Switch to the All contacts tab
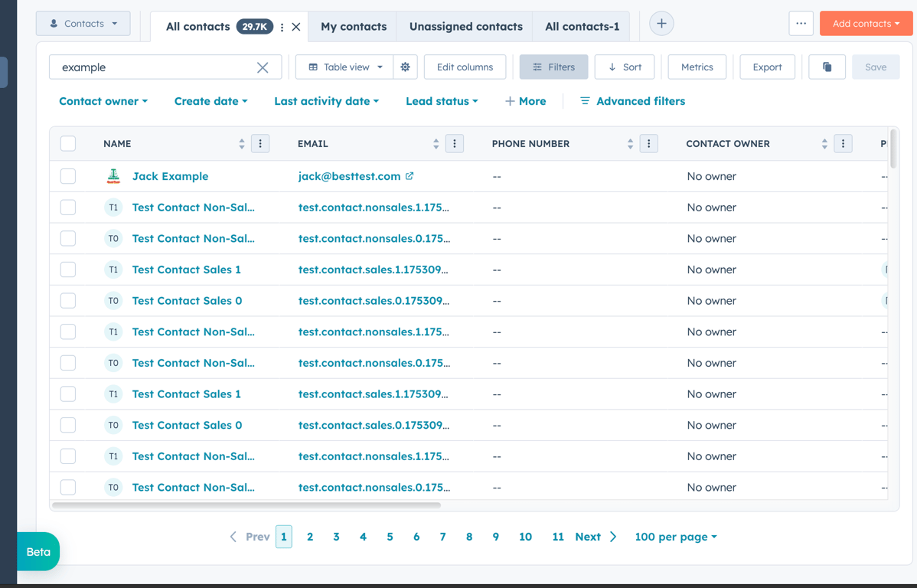Screen dimensions: 917x588 tap(197, 27)
